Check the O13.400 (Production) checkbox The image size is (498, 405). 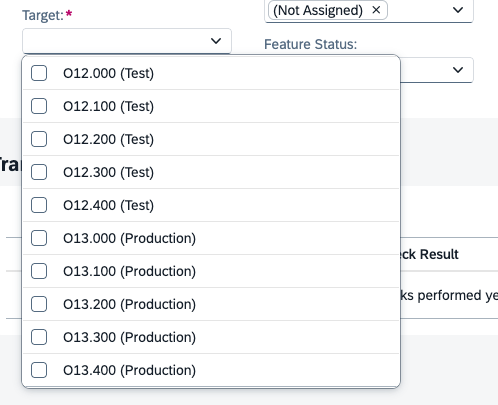coord(39,370)
